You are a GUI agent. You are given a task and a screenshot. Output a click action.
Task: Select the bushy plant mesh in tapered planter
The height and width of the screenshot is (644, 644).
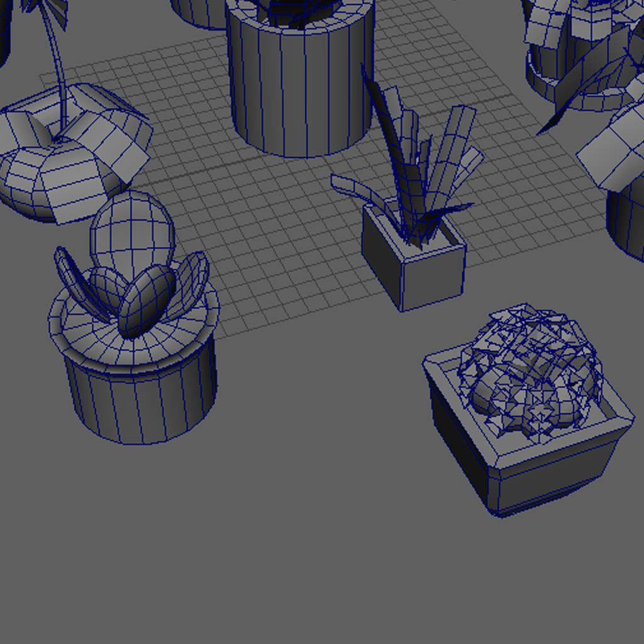530,374
